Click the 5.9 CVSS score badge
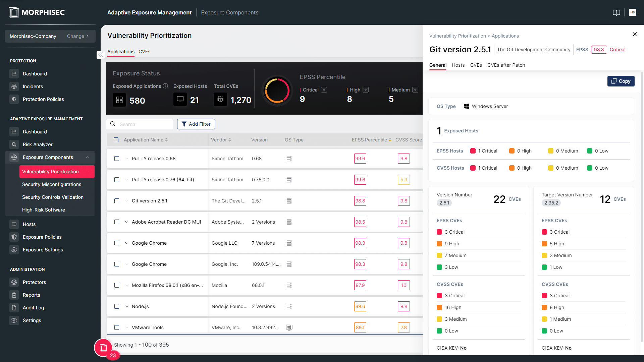The width and height of the screenshot is (644, 362). coord(404,180)
